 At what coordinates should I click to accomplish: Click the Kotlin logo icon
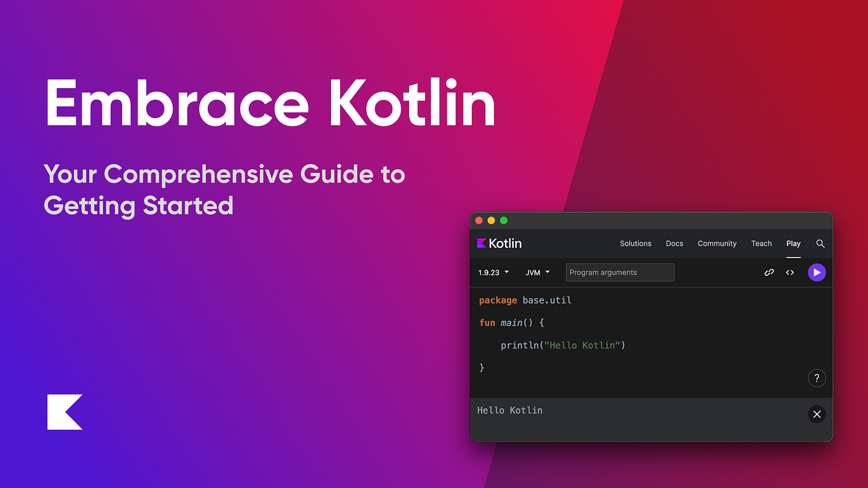pyautogui.click(x=481, y=243)
